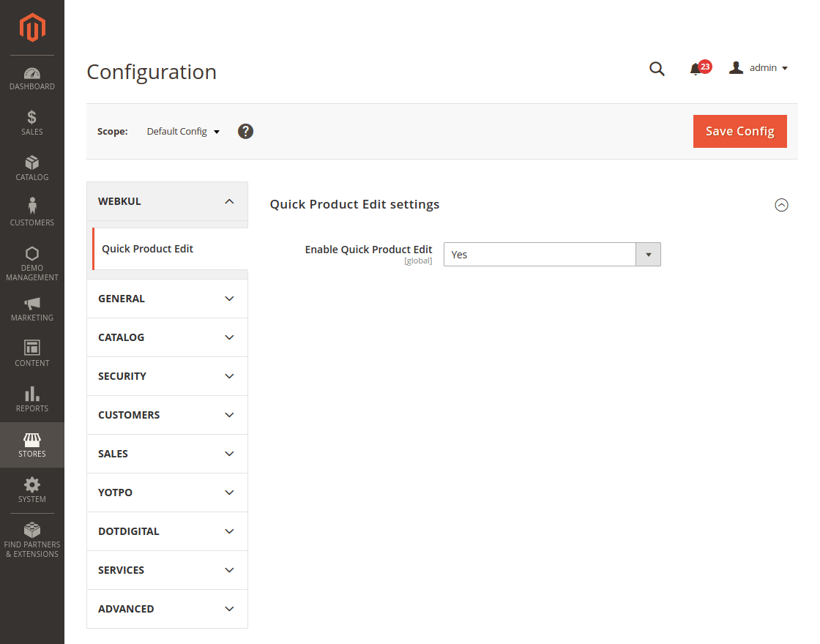Screen dimensions: 820x644
Task: Expand the SECURITY config section
Action: point(168,376)
